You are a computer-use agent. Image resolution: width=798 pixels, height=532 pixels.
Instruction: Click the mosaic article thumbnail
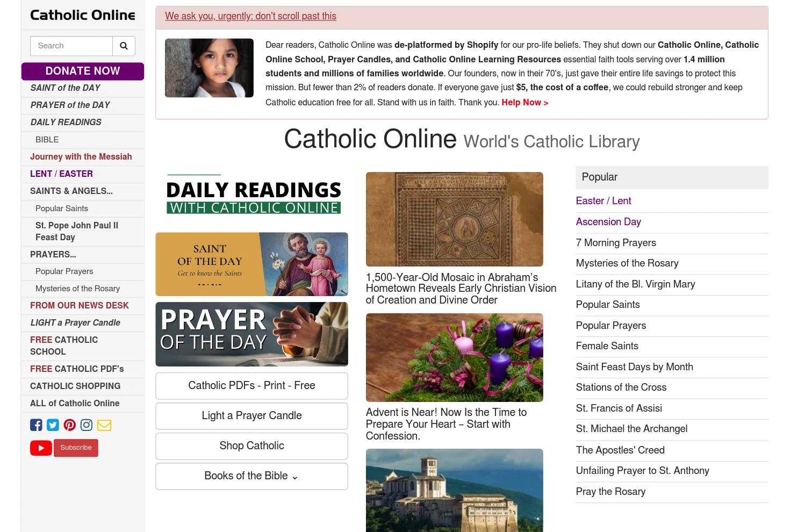[x=454, y=219]
